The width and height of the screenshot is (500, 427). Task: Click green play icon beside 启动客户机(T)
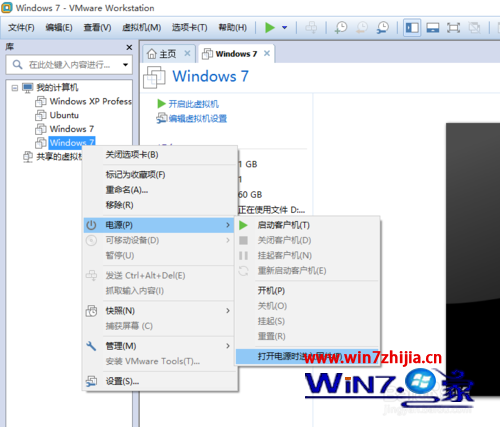[x=243, y=225]
